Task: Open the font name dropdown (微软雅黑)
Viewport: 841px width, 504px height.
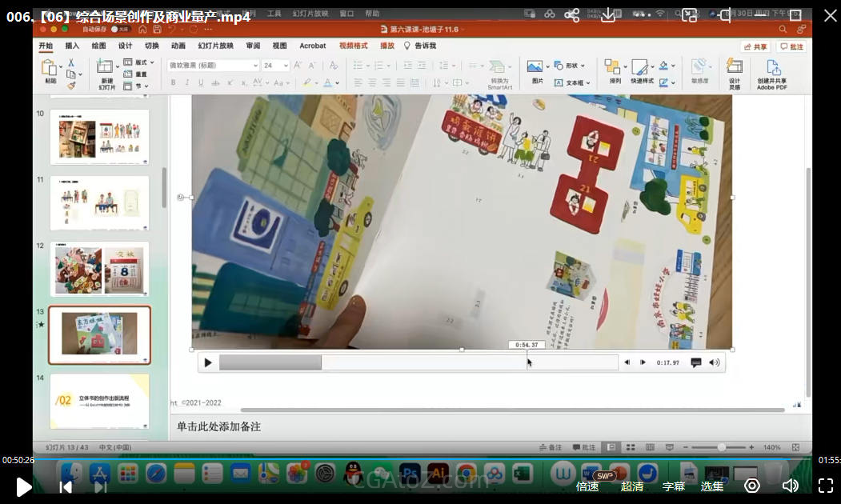Action: coord(255,66)
